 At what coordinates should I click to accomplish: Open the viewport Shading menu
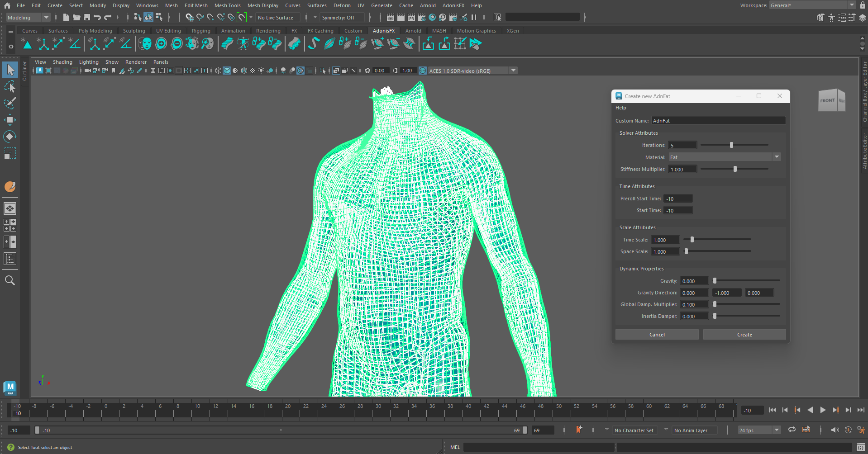(62, 62)
